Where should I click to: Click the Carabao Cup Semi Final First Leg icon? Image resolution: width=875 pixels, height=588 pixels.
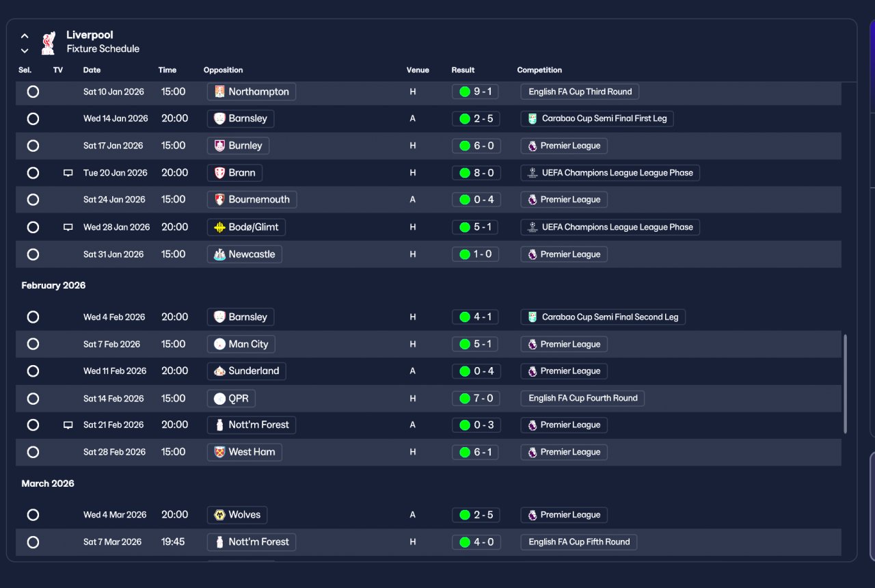click(533, 118)
